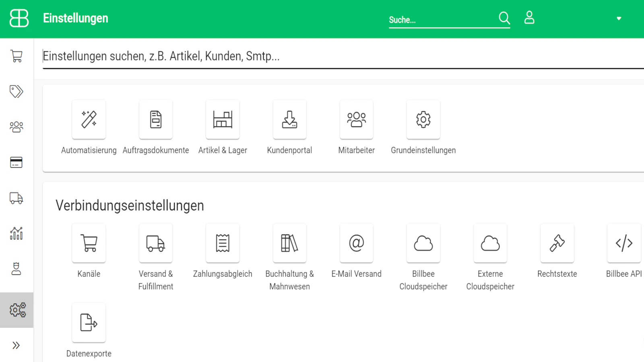Open Billbee API settings

coord(624,243)
